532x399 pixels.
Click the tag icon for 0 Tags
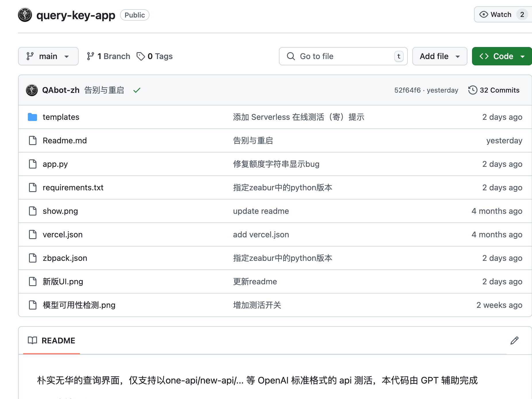[x=141, y=56]
